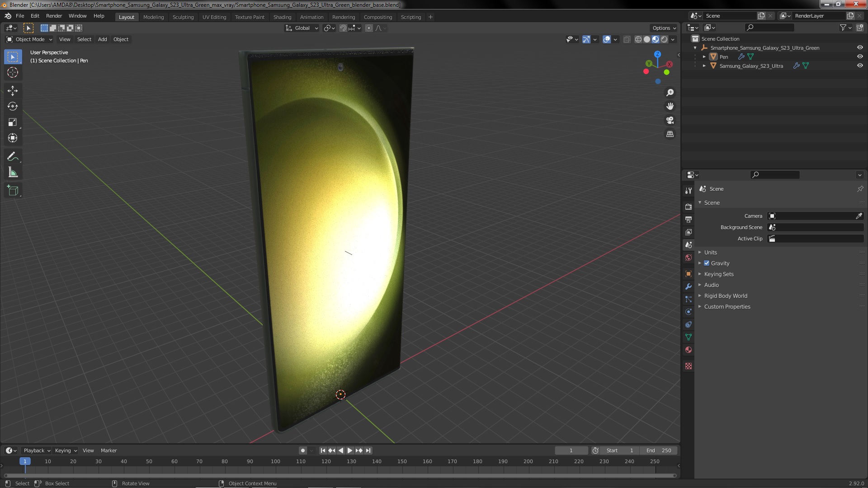Hide the Pen object in outliner

(x=859, y=56)
